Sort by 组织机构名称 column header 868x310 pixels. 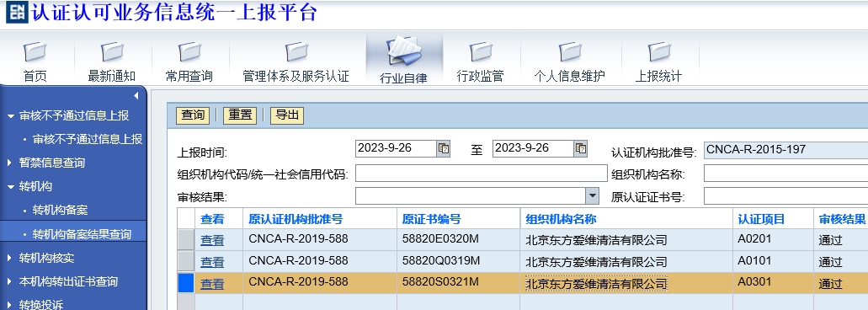(561, 219)
